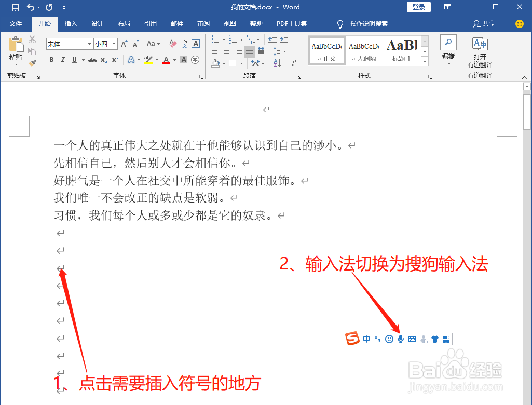Screen dimensions: 532x405
Task: Open the Sogou virtual keyboard icon
Action: click(412, 339)
